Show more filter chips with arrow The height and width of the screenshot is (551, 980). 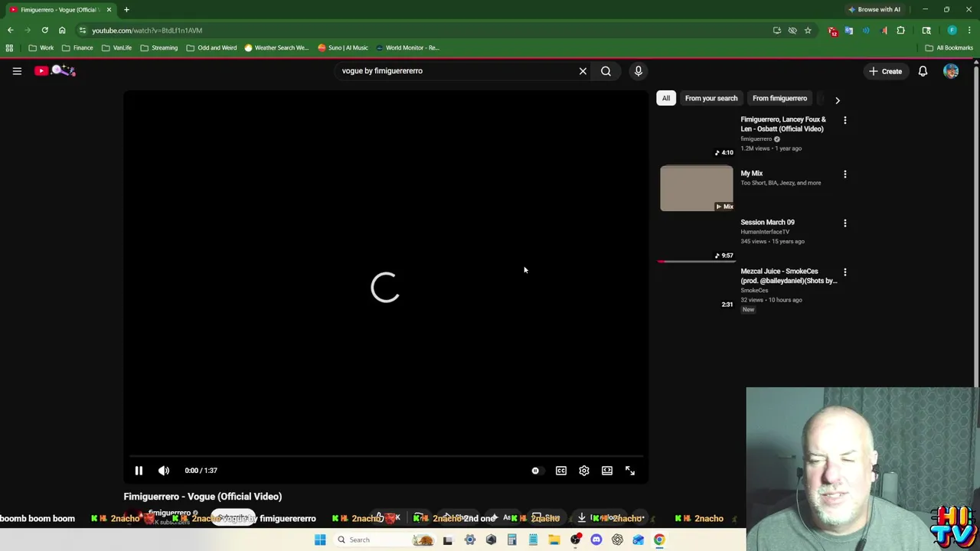click(x=838, y=99)
